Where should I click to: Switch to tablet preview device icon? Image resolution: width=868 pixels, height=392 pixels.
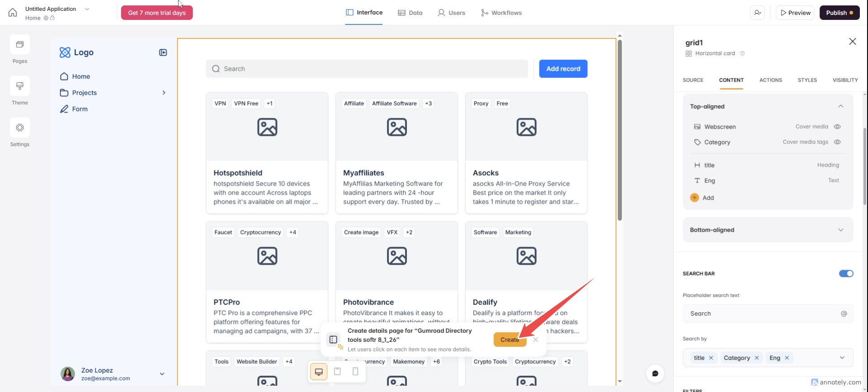(x=337, y=372)
